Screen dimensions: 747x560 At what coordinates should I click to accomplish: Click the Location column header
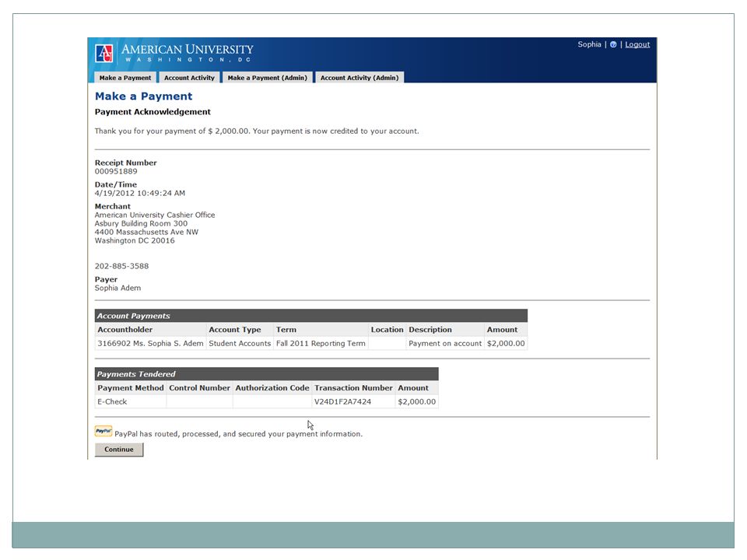(x=387, y=330)
